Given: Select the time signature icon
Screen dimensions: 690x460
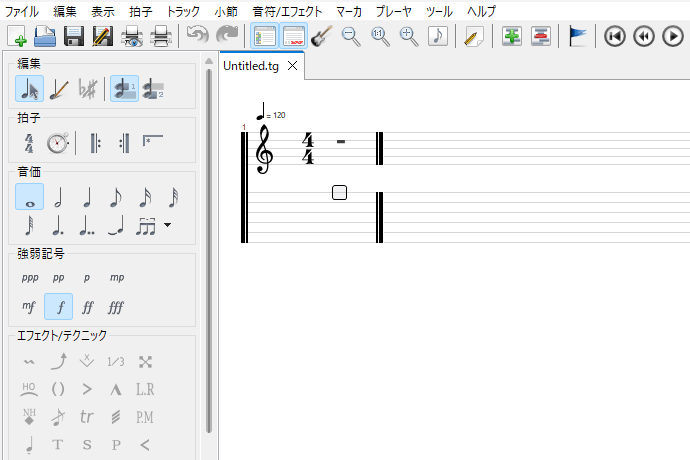Looking at the screenshot, I should tap(29, 143).
